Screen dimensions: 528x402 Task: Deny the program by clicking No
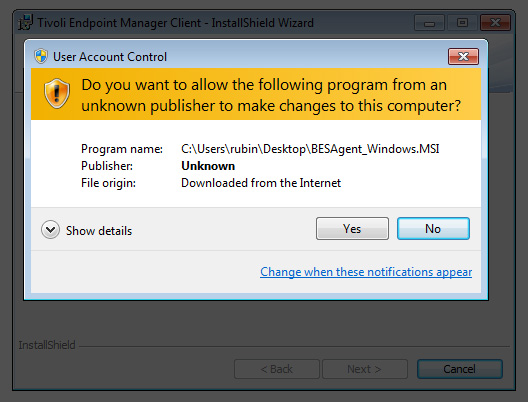(433, 229)
